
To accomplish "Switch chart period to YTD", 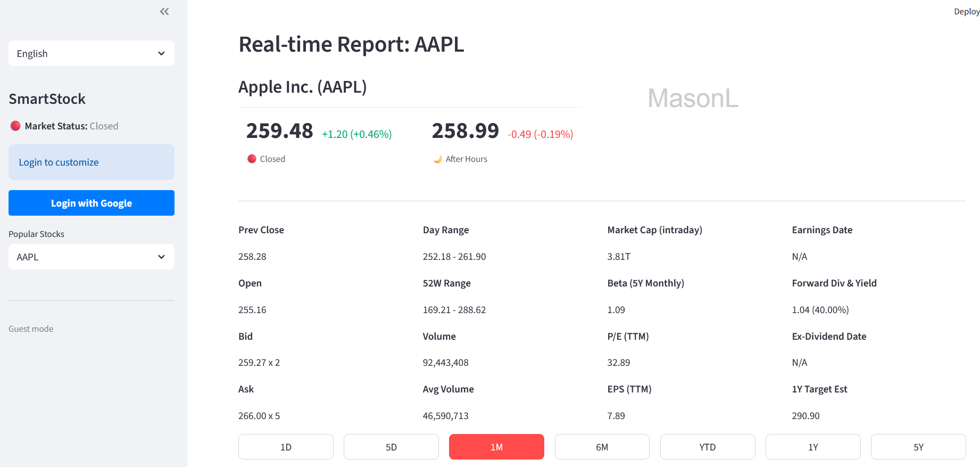I will [x=708, y=447].
